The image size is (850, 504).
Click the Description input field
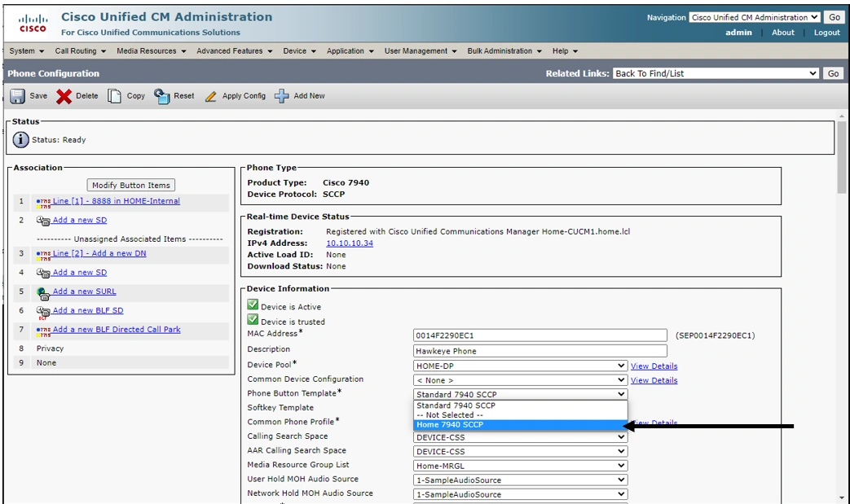[540, 351]
